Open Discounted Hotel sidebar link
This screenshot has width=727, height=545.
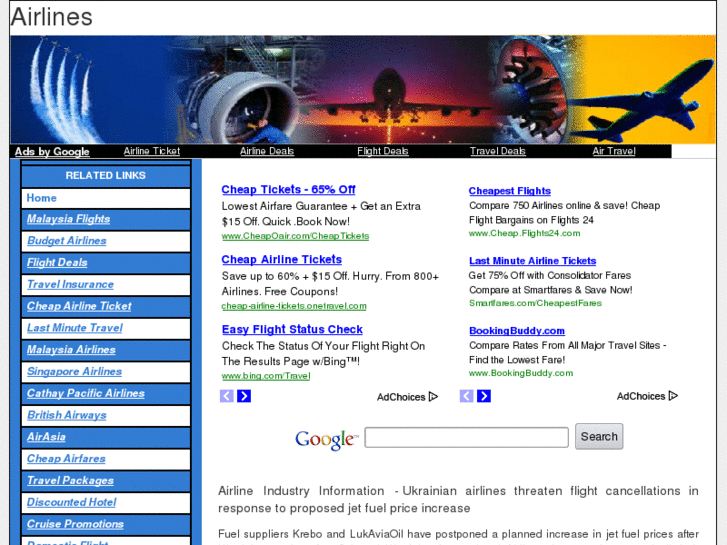tap(71, 502)
